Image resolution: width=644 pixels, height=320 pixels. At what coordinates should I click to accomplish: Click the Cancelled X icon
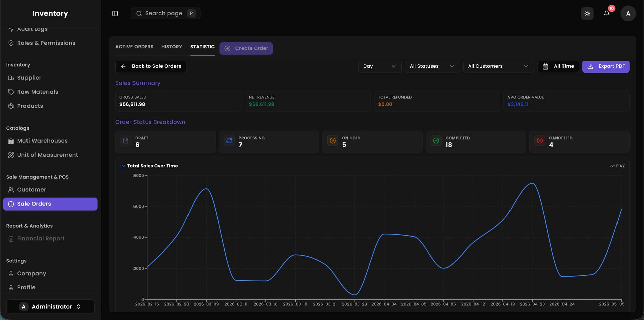[540, 141]
